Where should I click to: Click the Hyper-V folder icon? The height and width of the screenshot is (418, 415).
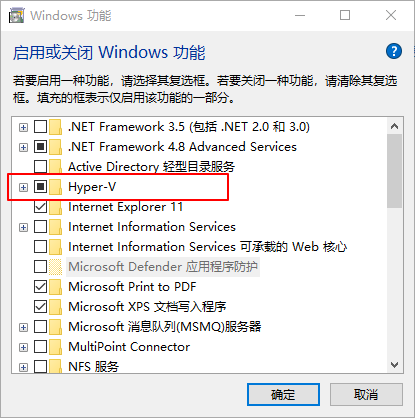[55, 187]
